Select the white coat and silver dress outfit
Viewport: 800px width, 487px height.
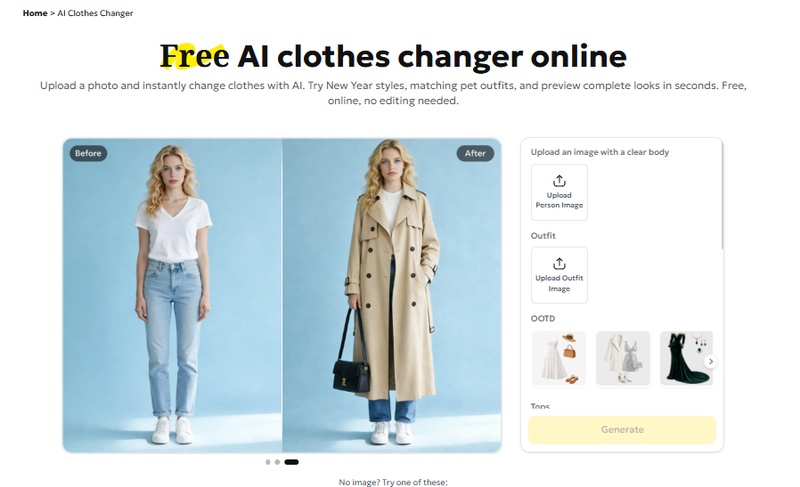pyautogui.click(x=623, y=358)
